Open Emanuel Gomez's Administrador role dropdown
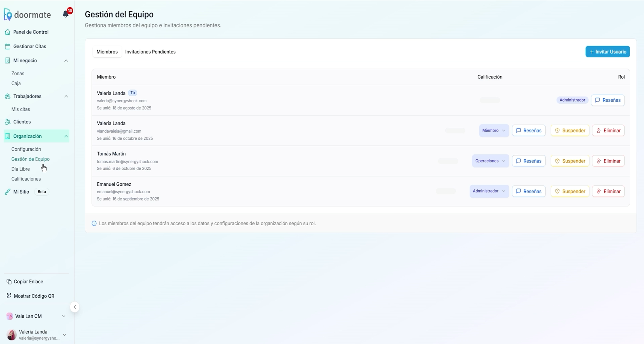 point(489,191)
